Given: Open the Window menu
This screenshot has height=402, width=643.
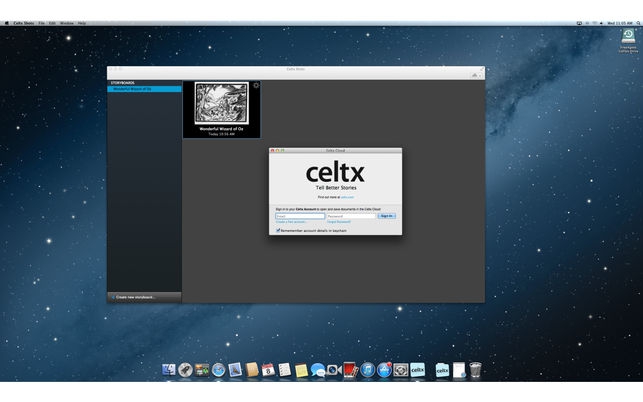Looking at the screenshot, I should (x=67, y=23).
